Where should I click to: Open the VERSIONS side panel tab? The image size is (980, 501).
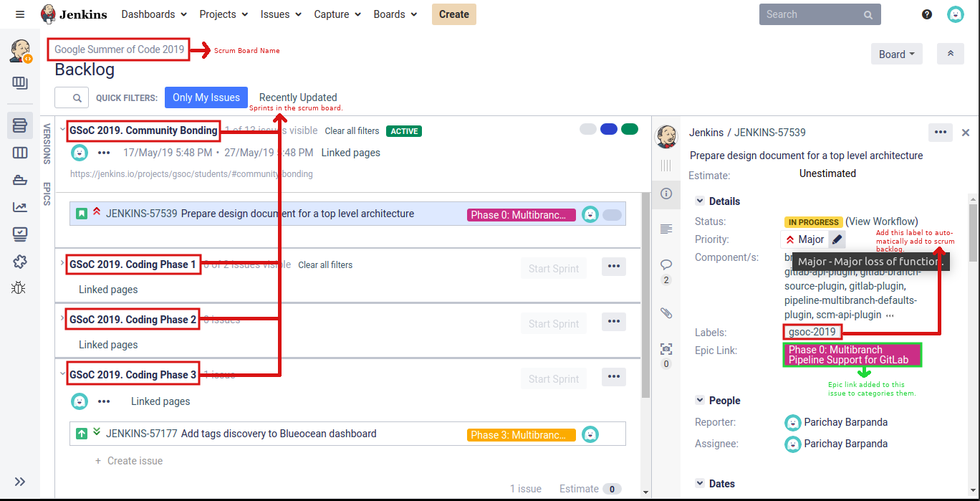point(47,144)
